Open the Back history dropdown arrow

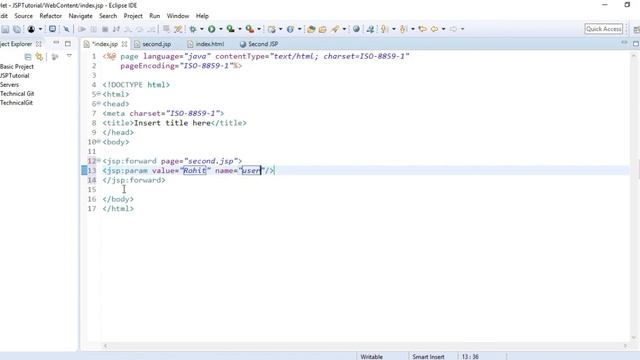coord(443,29)
